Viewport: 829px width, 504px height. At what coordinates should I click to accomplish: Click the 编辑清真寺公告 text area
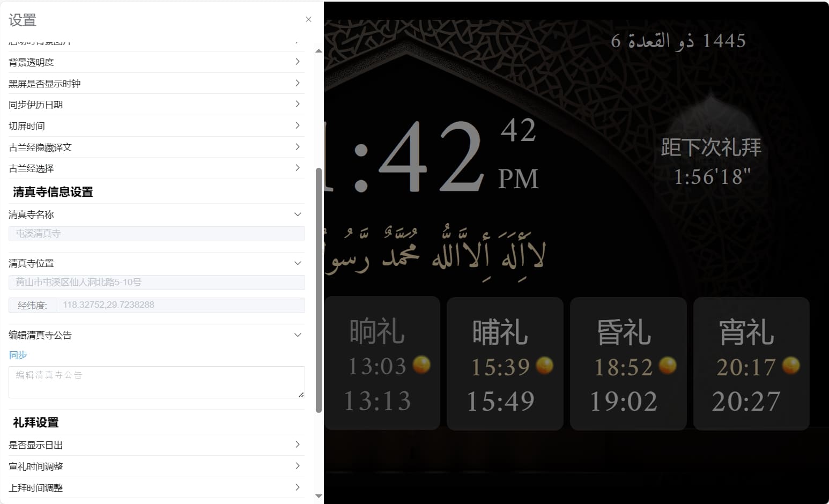(x=156, y=382)
